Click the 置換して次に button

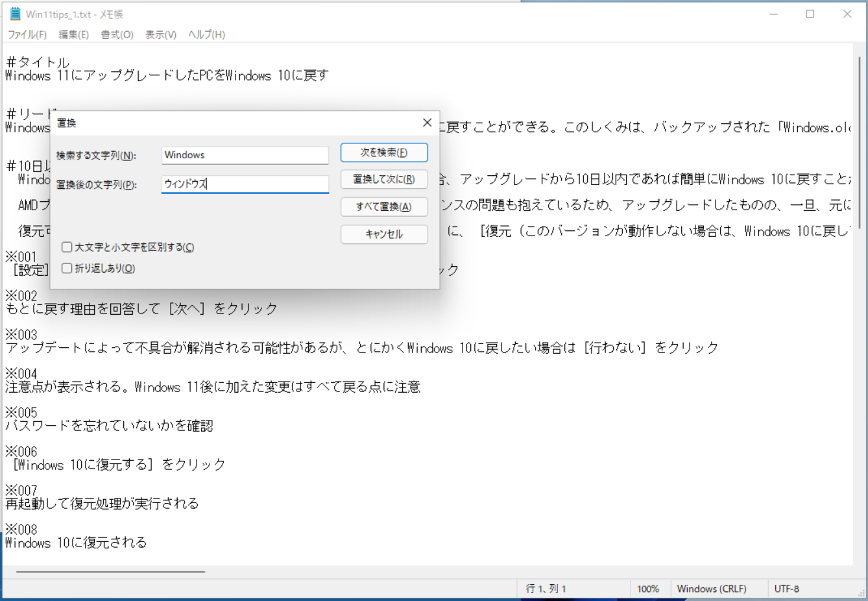pos(384,179)
